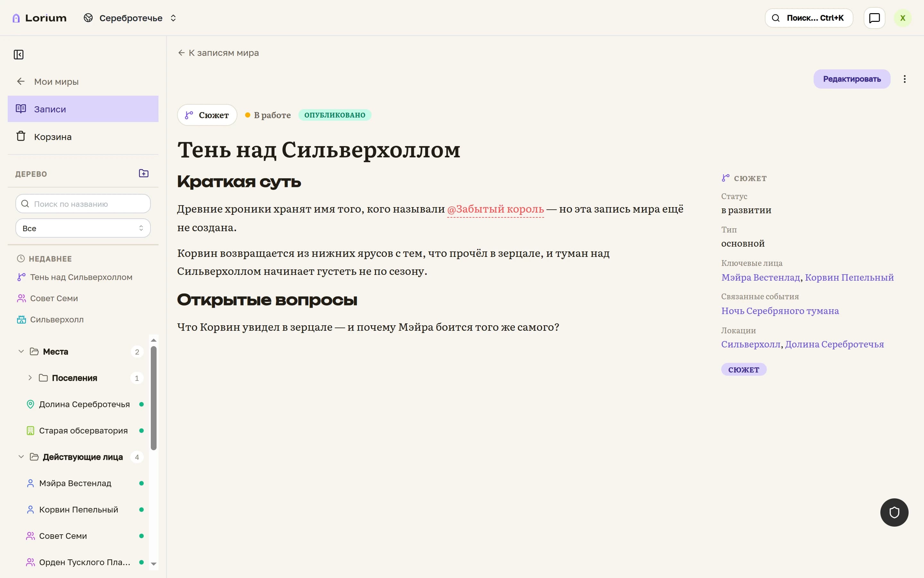Collapse the Действующие лица folder
The image size is (924, 578).
[21, 457]
